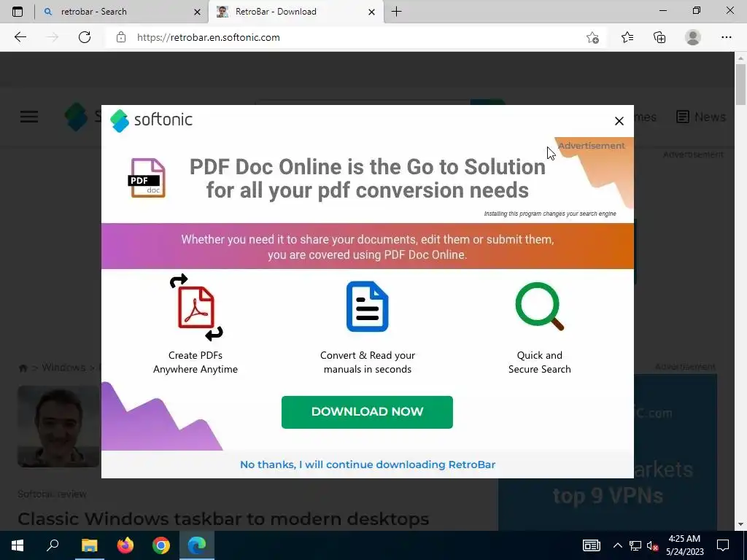Viewport: 747px width, 560px height.
Task: Continue downloading RetroBar via No thanks link
Action: (x=368, y=464)
